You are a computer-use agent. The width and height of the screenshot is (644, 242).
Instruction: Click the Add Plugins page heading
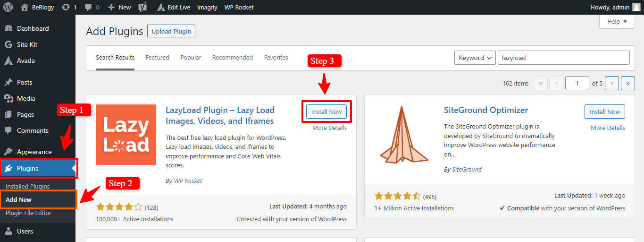pos(115,31)
